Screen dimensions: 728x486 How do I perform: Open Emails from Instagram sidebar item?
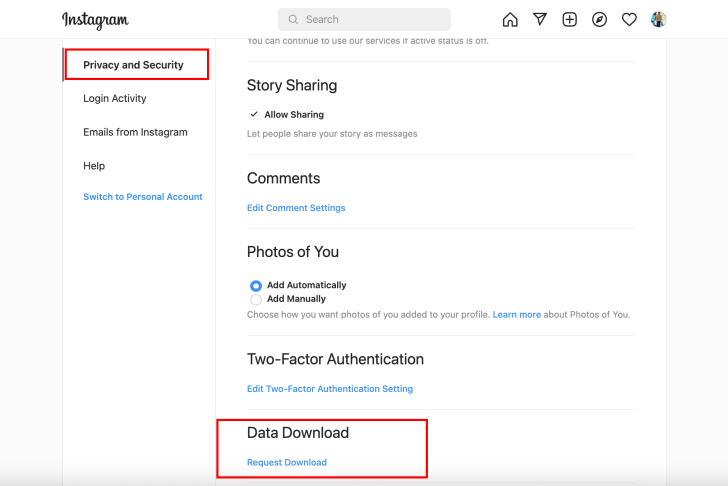click(x=135, y=132)
